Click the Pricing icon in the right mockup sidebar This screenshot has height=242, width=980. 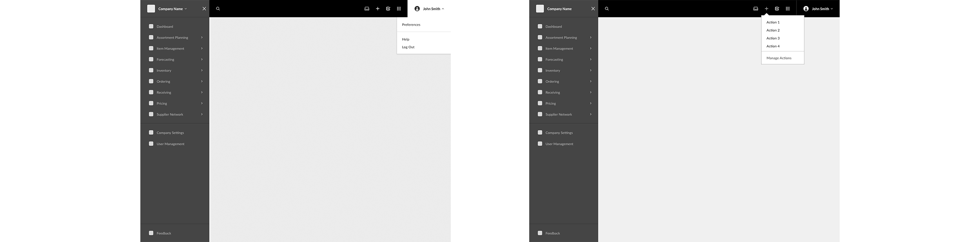click(x=540, y=103)
